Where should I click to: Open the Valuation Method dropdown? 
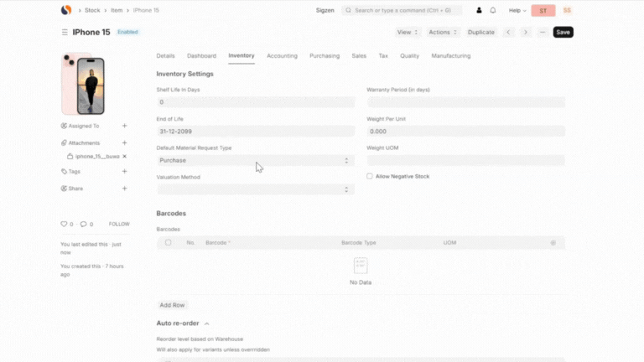255,189
